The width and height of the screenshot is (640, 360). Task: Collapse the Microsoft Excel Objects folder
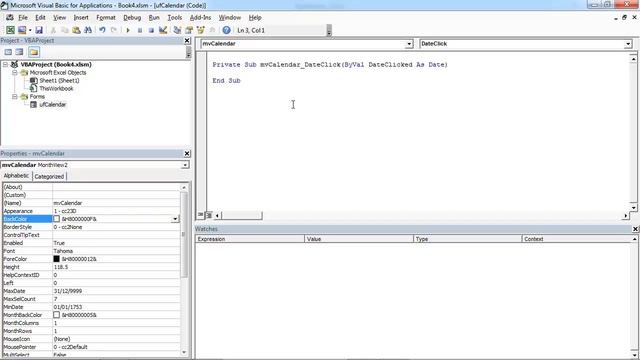[x=15, y=73]
